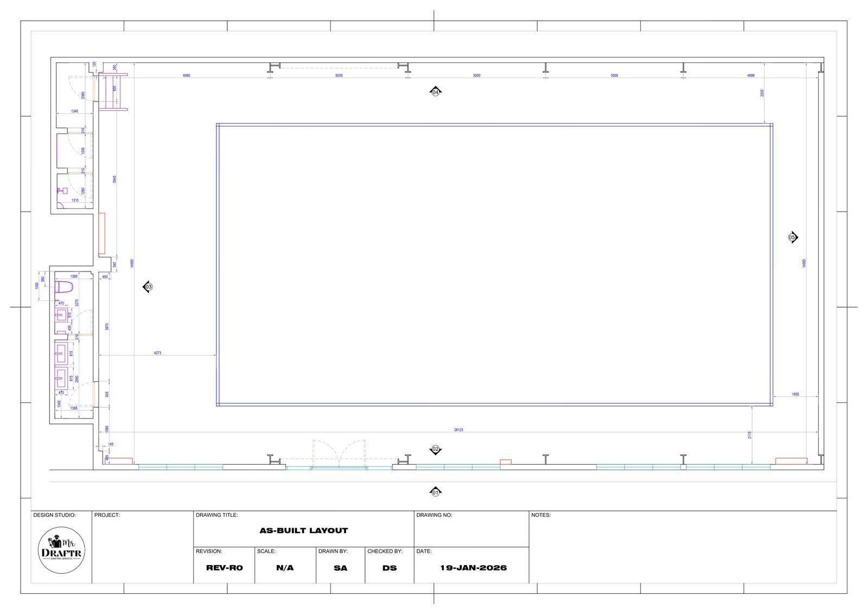Click the double door swing at the entrance
Image resolution: width=868 pixels, height=614 pixels.
pos(339,453)
